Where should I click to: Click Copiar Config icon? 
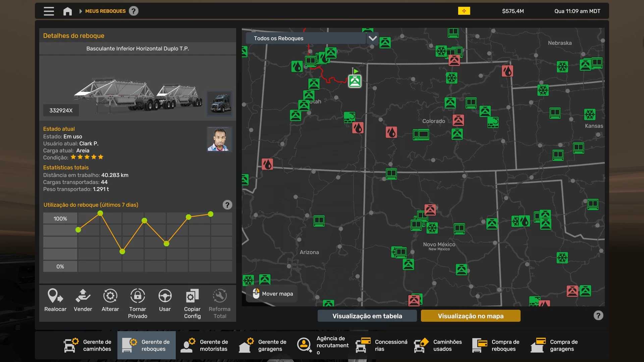click(x=192, y=296)
